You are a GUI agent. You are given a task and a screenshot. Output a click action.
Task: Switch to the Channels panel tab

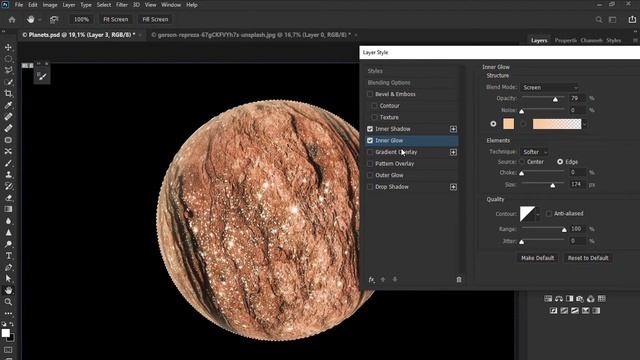591,40
